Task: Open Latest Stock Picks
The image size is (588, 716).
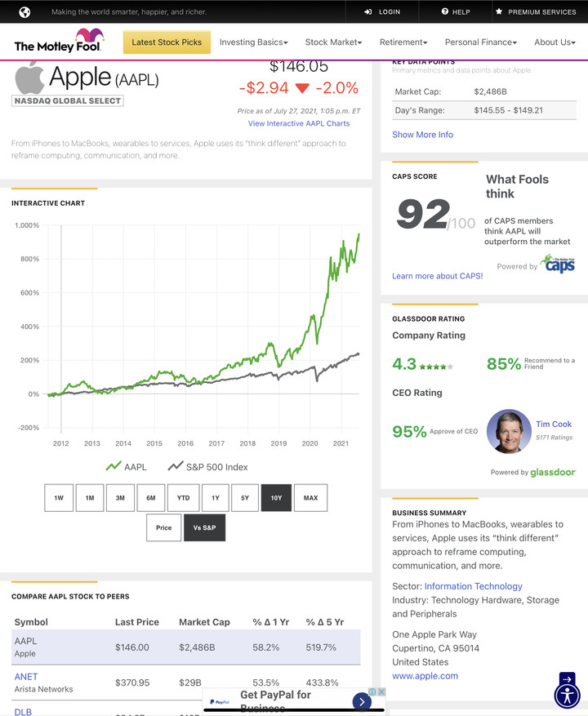Action: (167, 42)
